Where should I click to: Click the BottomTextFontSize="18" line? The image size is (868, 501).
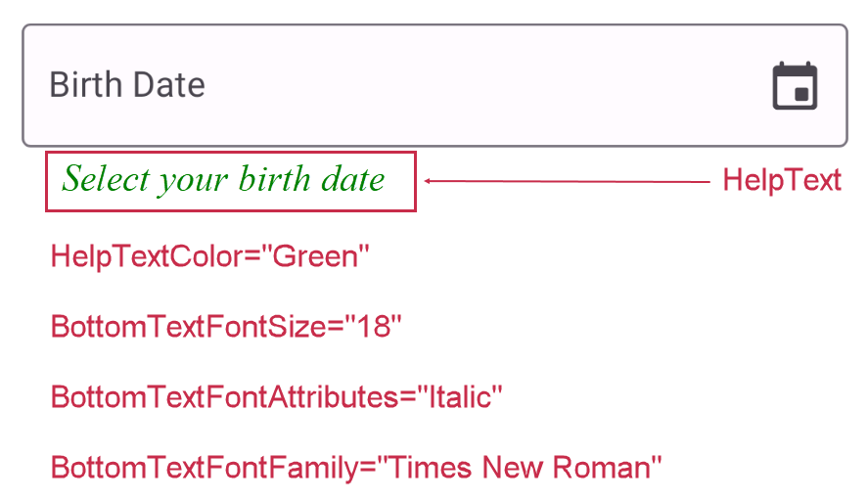coord(226,327)
